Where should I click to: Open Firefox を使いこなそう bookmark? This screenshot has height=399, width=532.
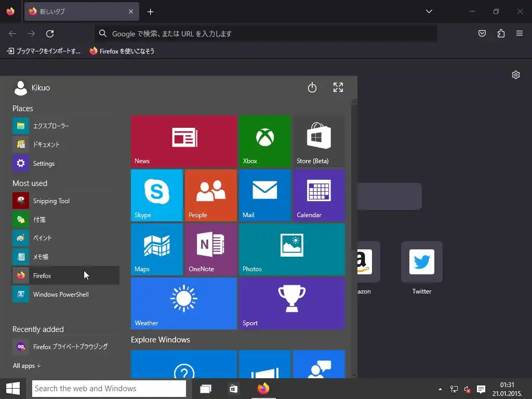pyautogui.click(x=122, y=51)
